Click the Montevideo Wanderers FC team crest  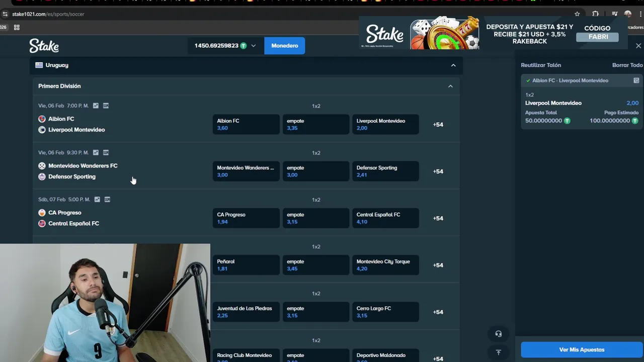coord(42,165)
